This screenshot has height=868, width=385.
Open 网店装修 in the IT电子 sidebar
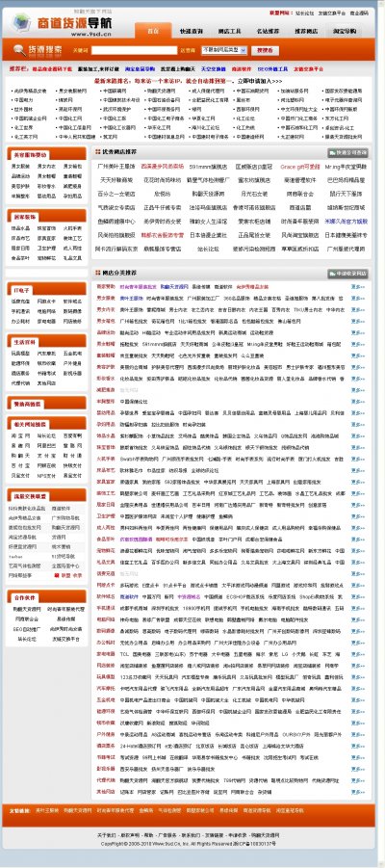(x=72, y=322)
